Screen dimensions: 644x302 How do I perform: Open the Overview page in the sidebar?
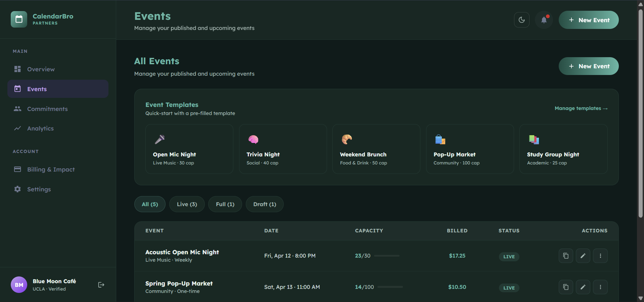click(x=58, y=69)
